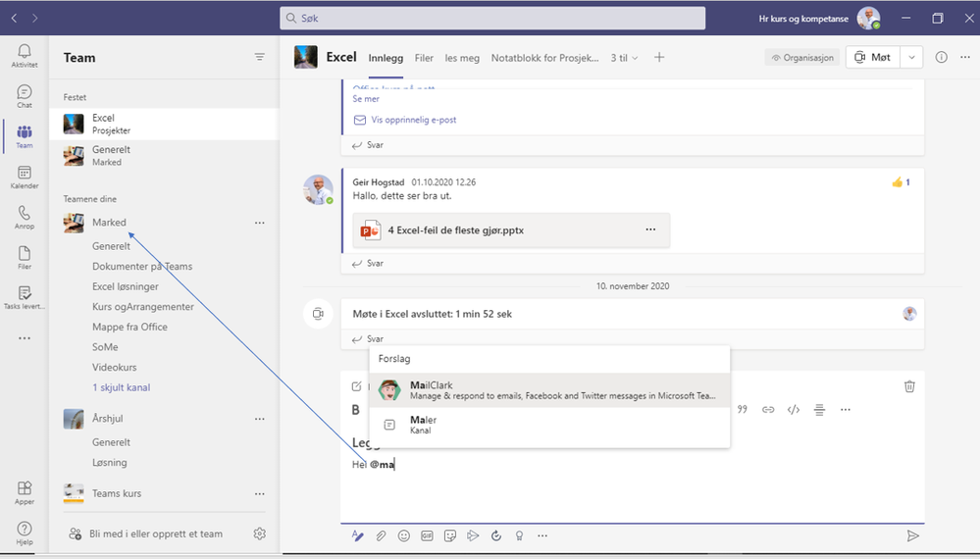Open the Løsning channel
The height and width of the screenshot is (559, 980).
click(x=109, y=462)
